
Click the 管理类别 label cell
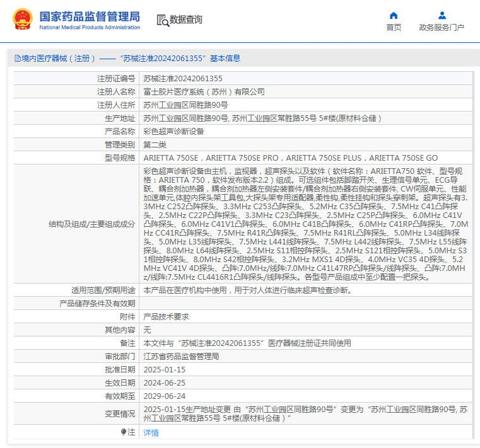point(76,145)
